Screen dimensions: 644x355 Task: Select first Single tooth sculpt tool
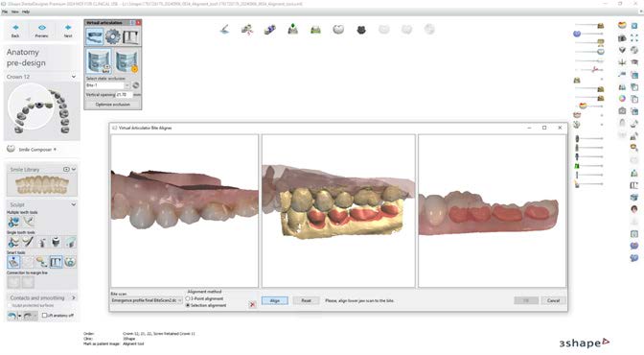point(13,242)
